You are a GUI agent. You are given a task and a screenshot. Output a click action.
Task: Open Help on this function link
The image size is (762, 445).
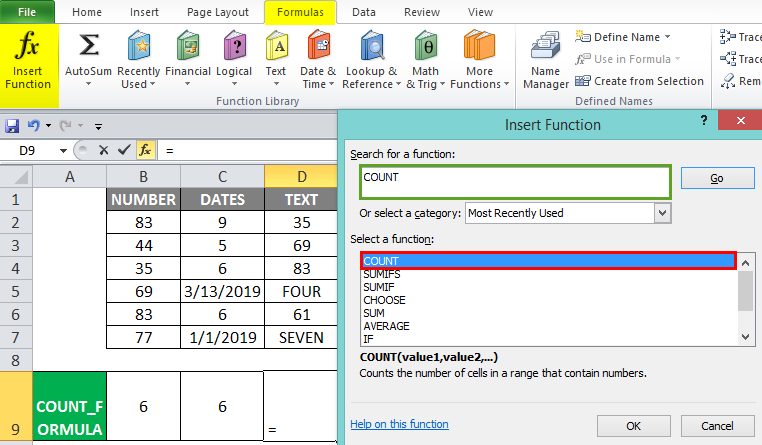[399, 424]
